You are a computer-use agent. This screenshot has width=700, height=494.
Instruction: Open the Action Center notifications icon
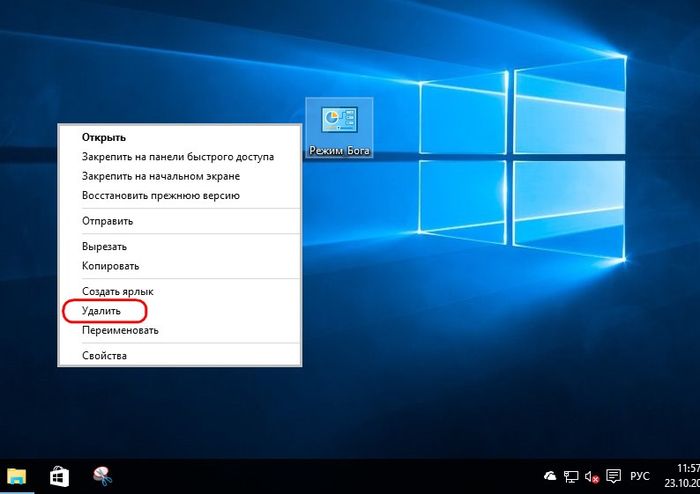(613, 475)
